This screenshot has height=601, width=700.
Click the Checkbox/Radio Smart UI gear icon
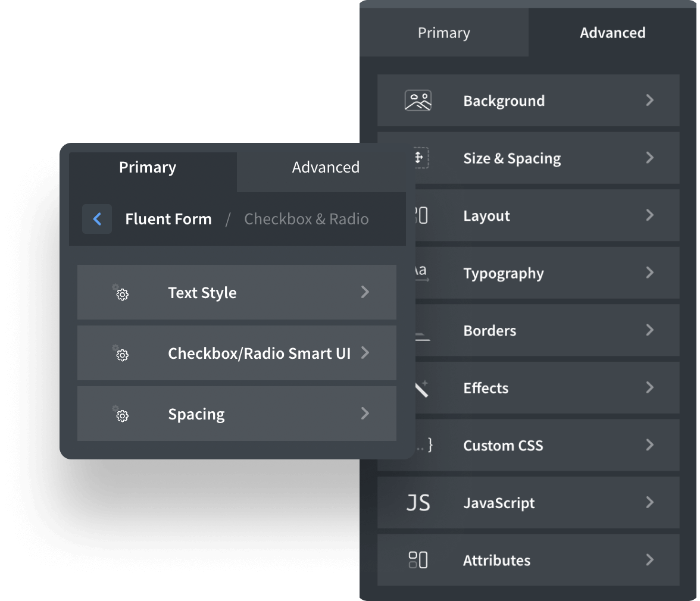point(122,354)
